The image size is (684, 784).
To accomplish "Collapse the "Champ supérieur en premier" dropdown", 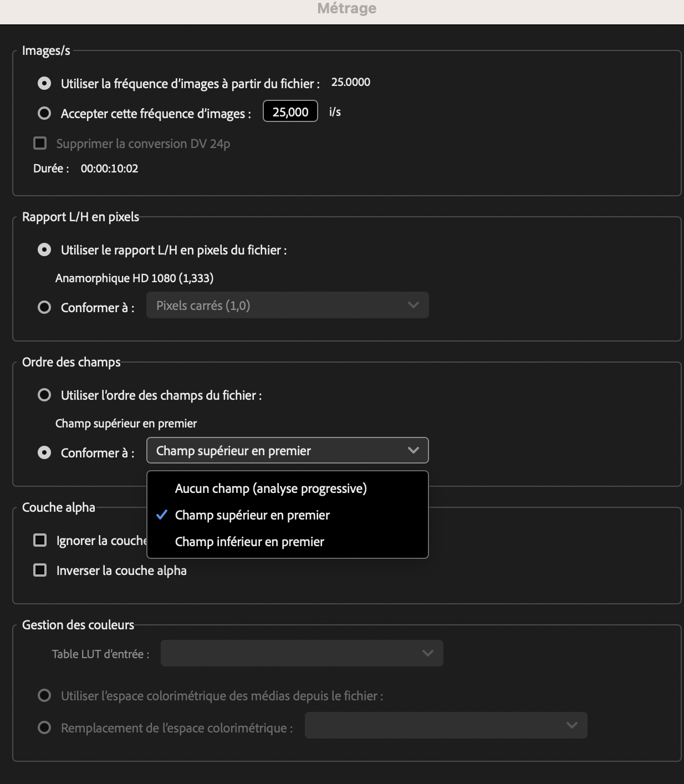I will tap(287, 451).
